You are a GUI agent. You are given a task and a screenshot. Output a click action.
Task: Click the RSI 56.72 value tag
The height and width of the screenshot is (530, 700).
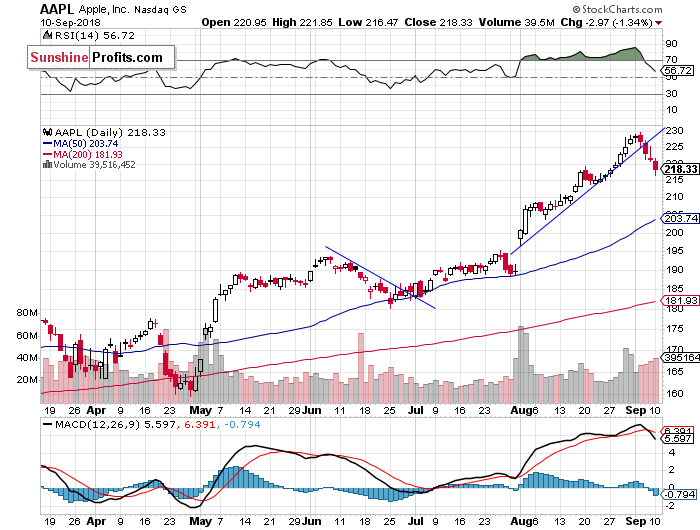(678, 71)
